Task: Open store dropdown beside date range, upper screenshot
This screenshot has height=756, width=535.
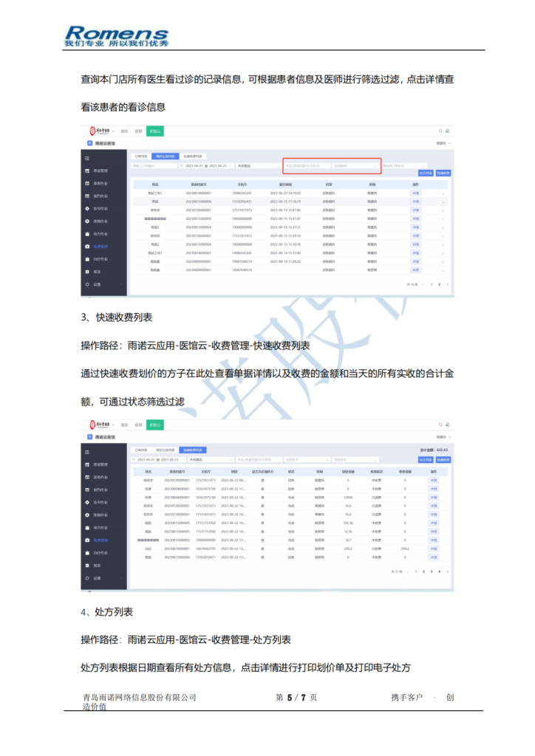Action: [258, 166]
